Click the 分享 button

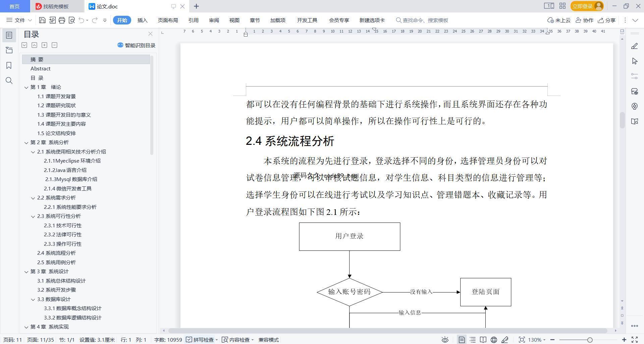[x=607, y=20]
